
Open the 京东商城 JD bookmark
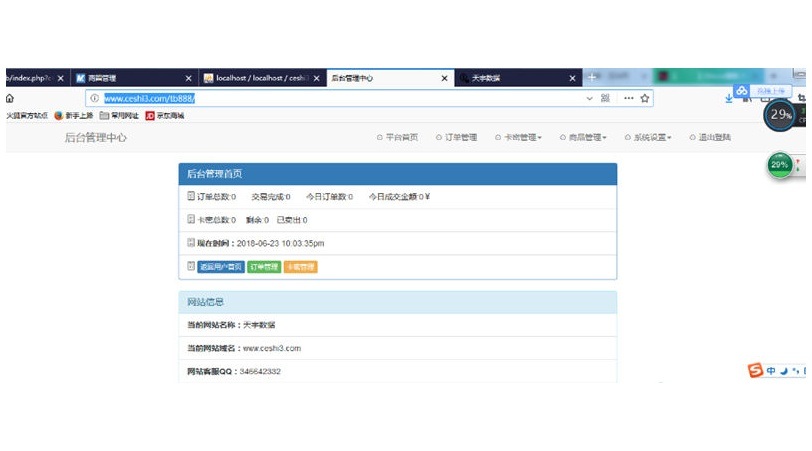tap(165, 115)
